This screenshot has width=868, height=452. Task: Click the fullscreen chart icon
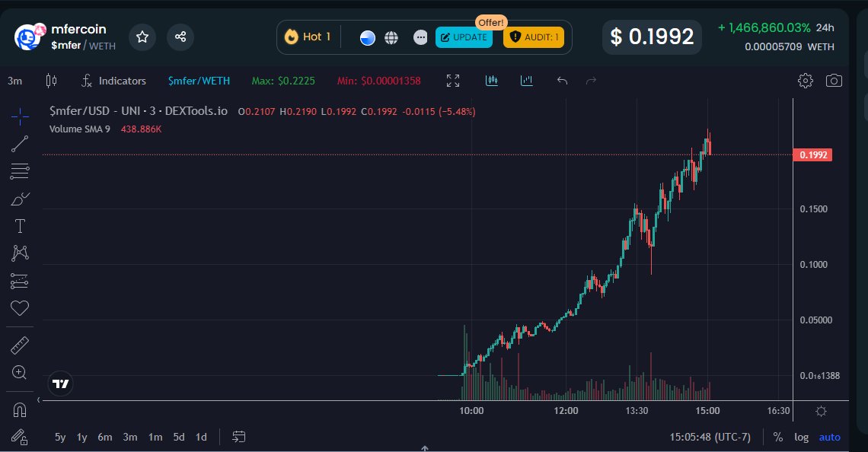[453, 81]
